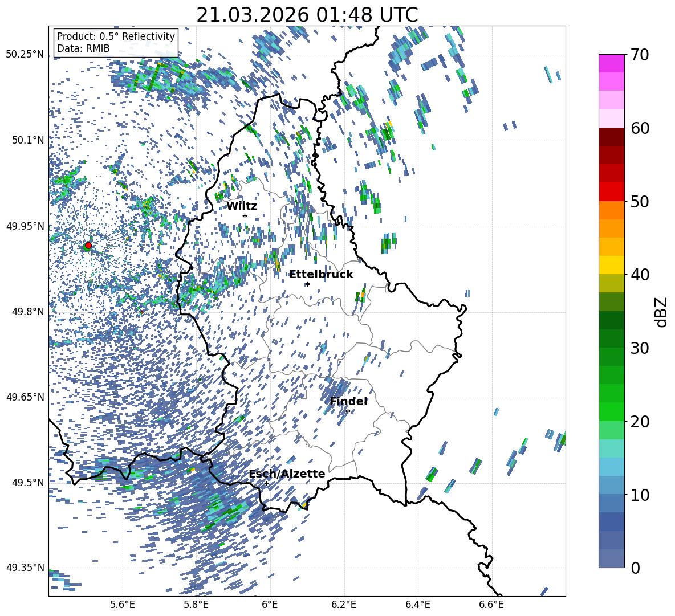Click the 50.25°N latitude tick label
Viewport: 675px width, 616px height.
click(x=25, y=55)
